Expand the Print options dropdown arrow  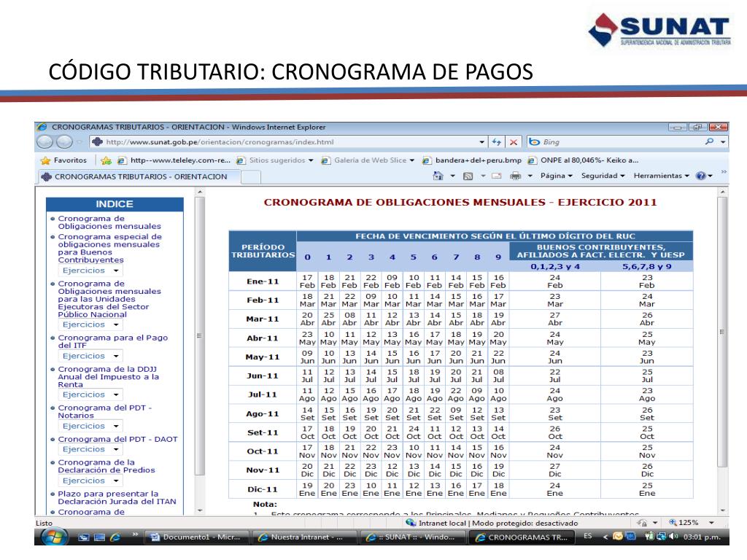[530, 176]
